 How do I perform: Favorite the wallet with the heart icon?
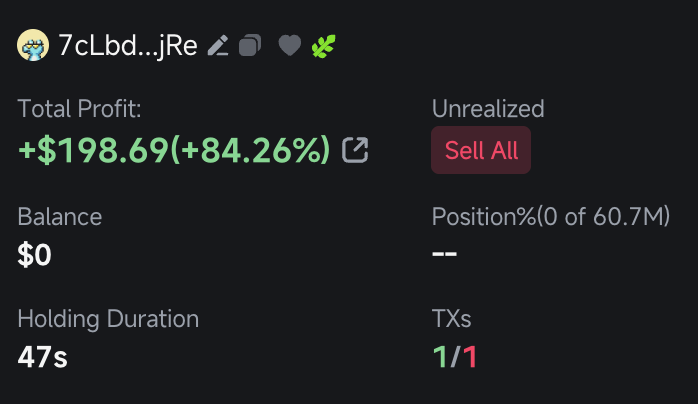[289, 46]
